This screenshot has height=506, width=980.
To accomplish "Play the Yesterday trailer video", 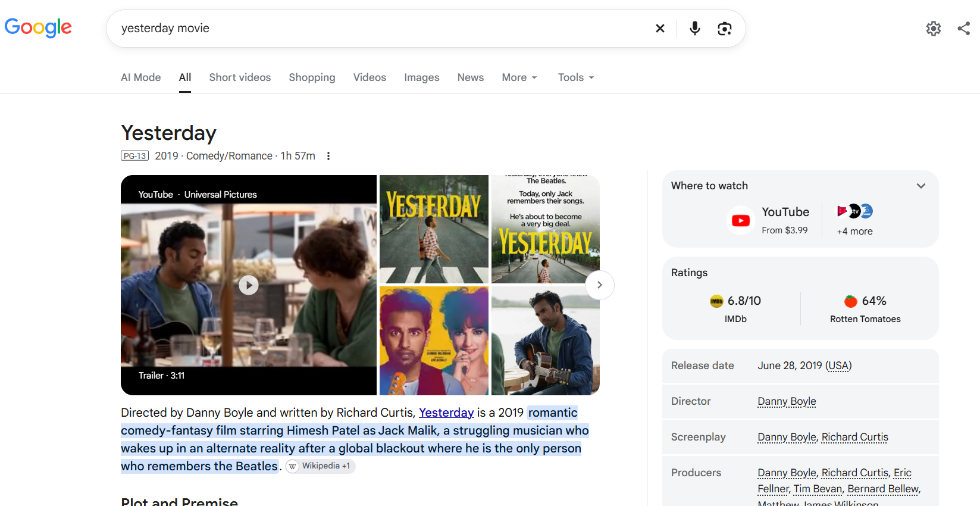I will tap(249, 285).
